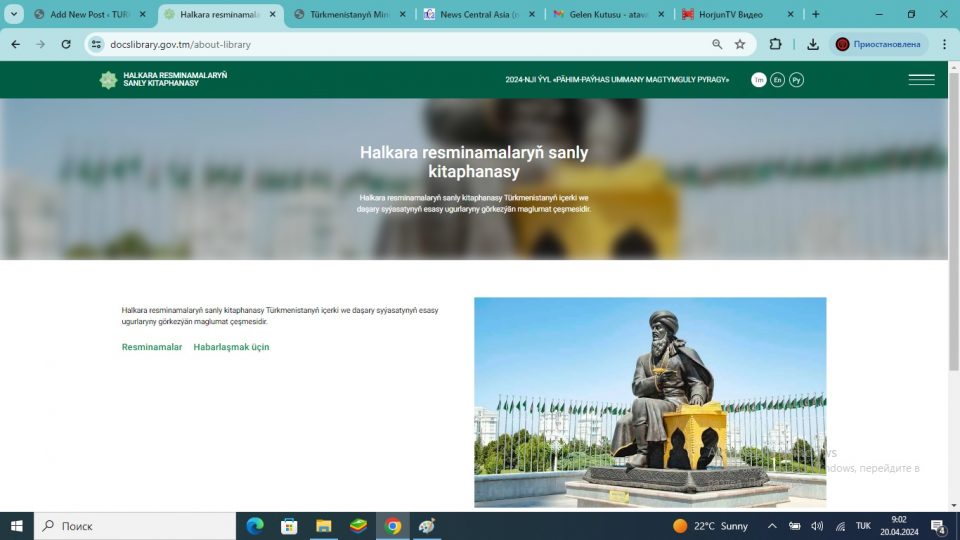Expand the tab search dropdown arrow
Image resolution: width=960 pixels, height=540 pixels.
(14, 15)
